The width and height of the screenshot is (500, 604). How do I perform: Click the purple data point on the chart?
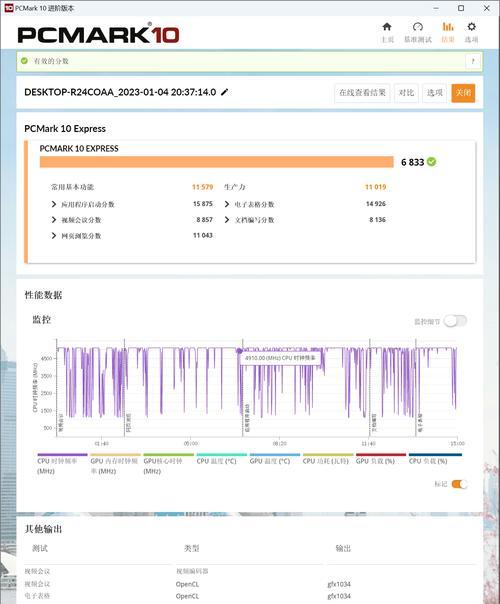[239, 351]
